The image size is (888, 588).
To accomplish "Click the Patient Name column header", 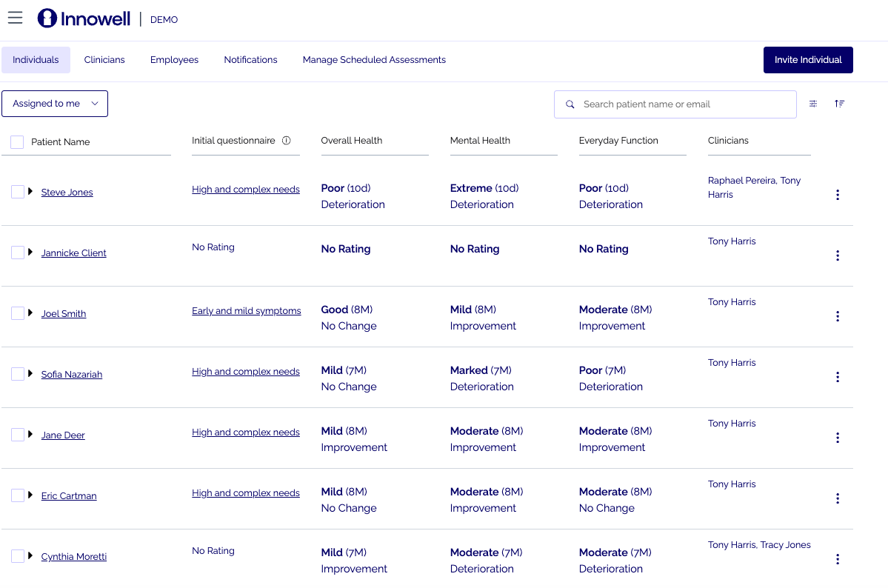I will [x=61, y=142].
